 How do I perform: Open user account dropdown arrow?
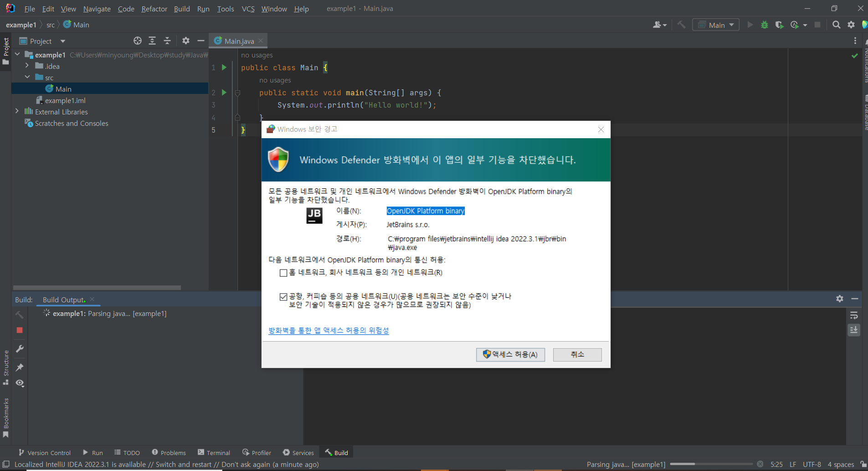(x=665, y=25)
